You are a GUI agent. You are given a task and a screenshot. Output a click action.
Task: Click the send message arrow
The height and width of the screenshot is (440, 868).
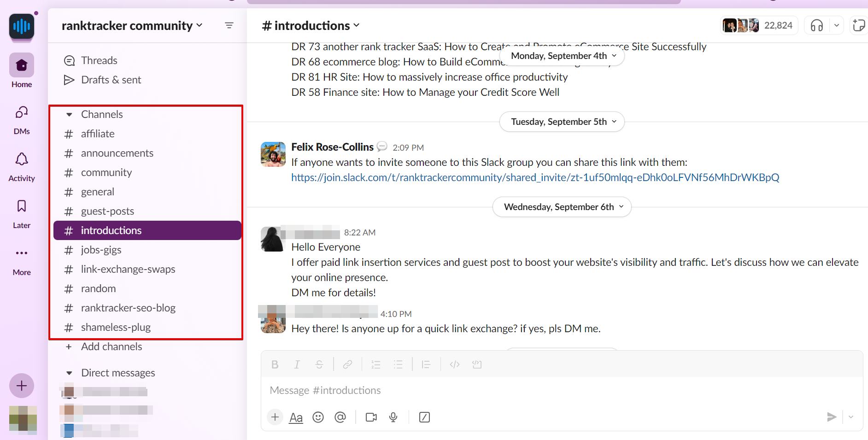[x=832, y=417]
